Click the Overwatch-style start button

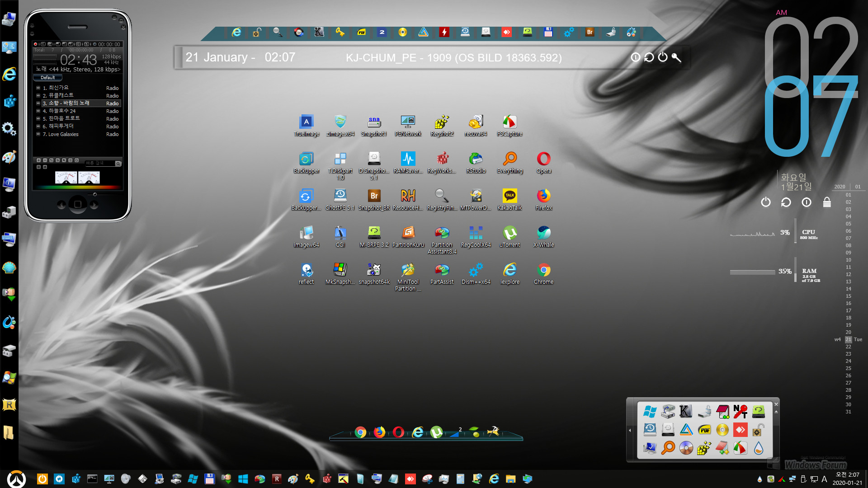[16, 479]
